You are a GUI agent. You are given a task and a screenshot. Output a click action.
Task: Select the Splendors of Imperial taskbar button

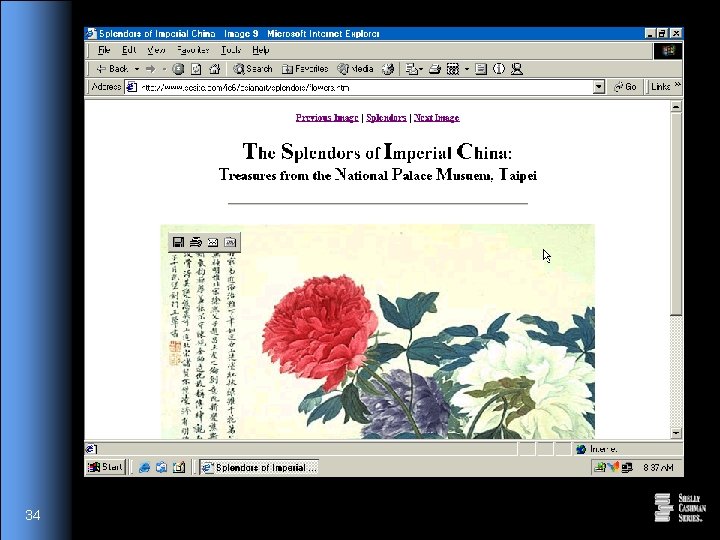(x=259, y=467)
